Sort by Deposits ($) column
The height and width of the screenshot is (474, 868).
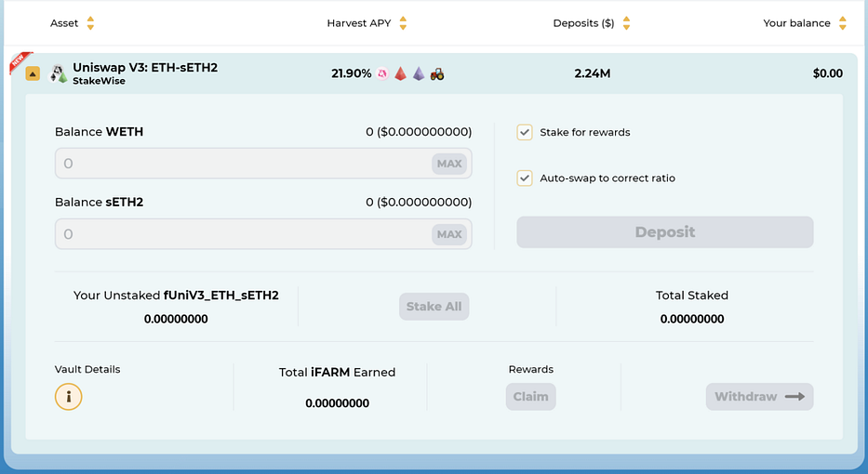point(626,23)
